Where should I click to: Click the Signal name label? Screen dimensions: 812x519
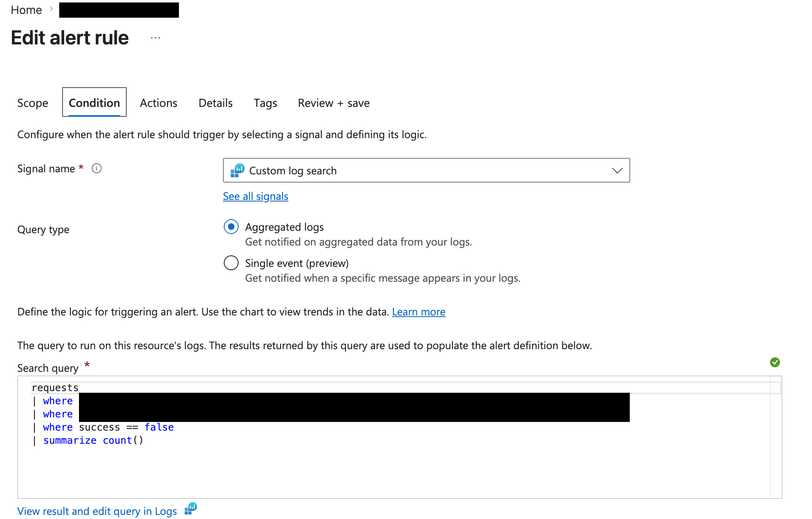(46, 169)
